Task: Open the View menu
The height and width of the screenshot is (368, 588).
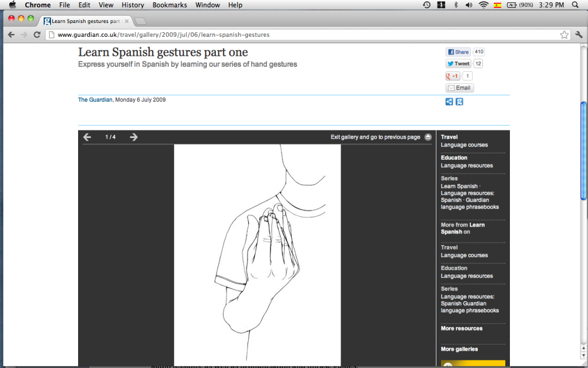Action: pos(106,5)
